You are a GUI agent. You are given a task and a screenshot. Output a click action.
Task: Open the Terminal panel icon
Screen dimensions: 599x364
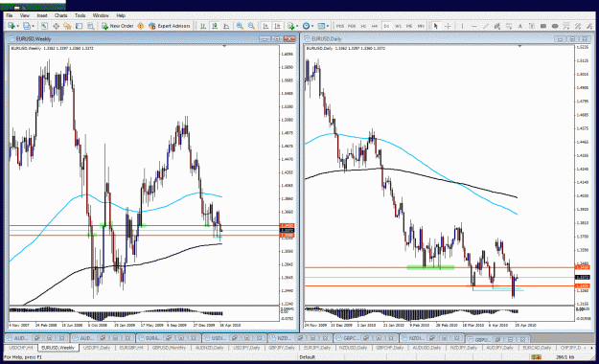tap(79, 26)
